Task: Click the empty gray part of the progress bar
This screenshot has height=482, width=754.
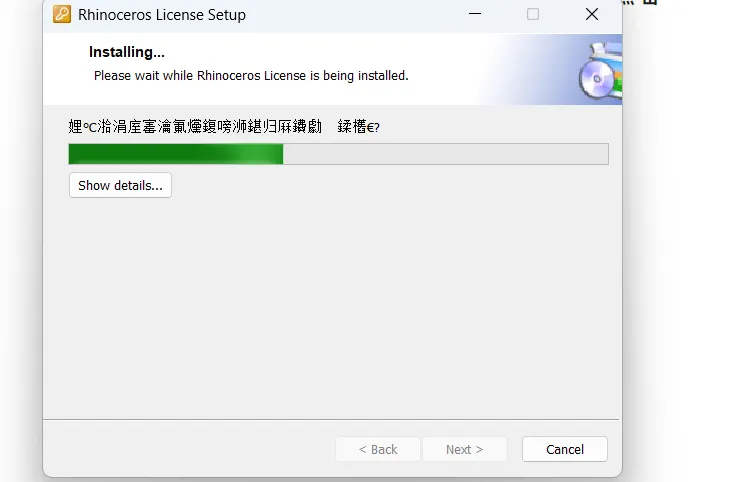Action: click(x=446, y=154)
